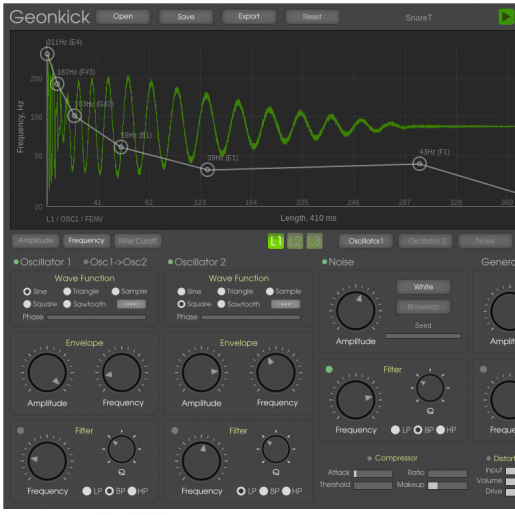Set Oscillator 1 filter to HP
515x515 pixels.
click(x=132, y=491)
